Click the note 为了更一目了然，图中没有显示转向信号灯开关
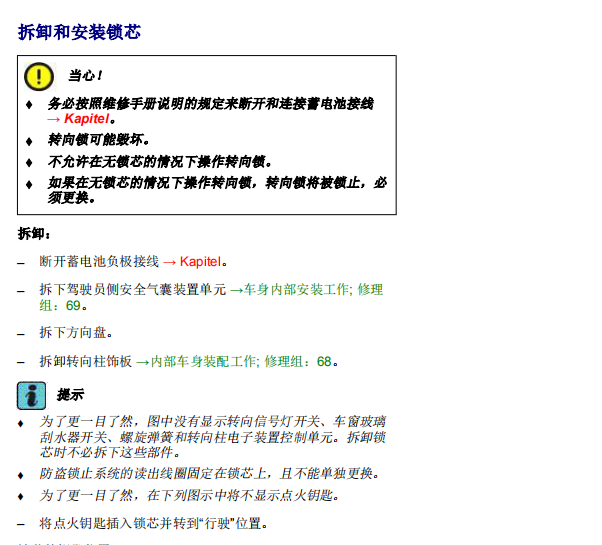The height and width of the screenshot is (546, 602). [x=213, y=437]
